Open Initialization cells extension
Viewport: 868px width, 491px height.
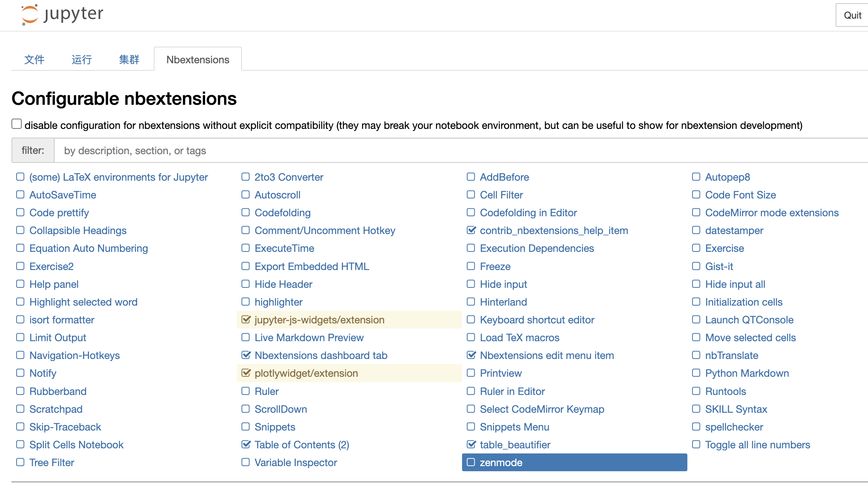point(744,302)
